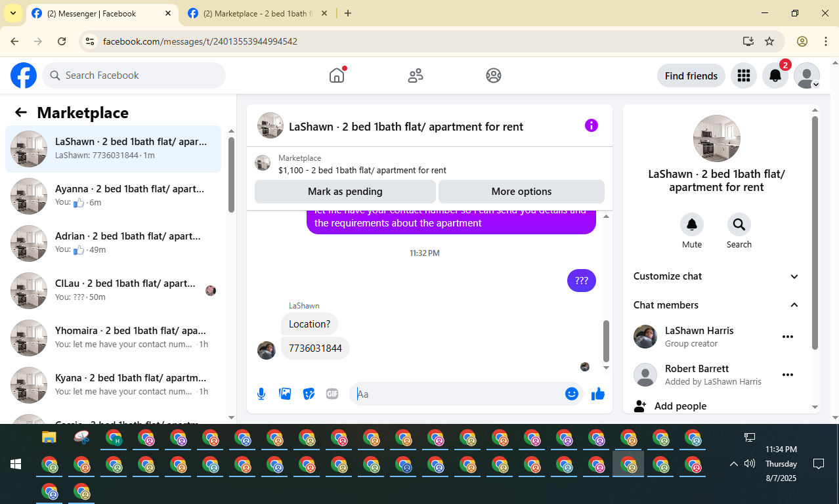The height and width of the screenshot is (504, 839).
Task: Click Search Facebook field
Action: (x=134, y=75)
